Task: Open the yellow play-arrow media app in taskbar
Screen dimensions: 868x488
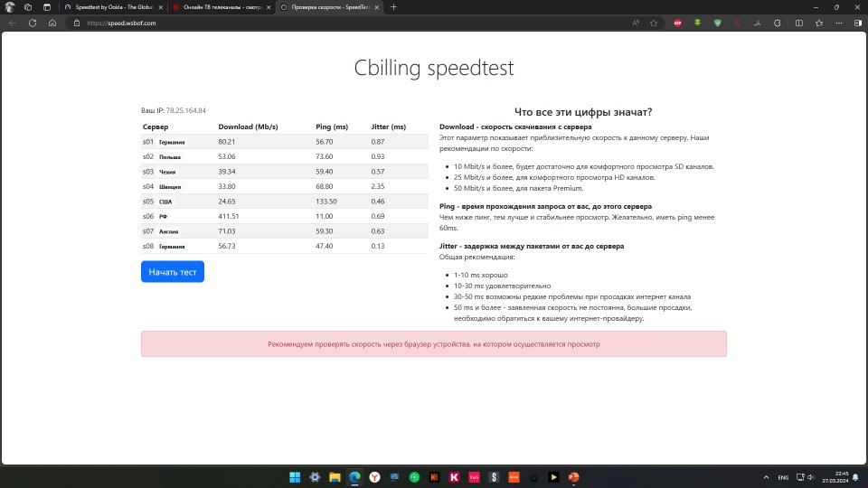Action: [553, 477]
